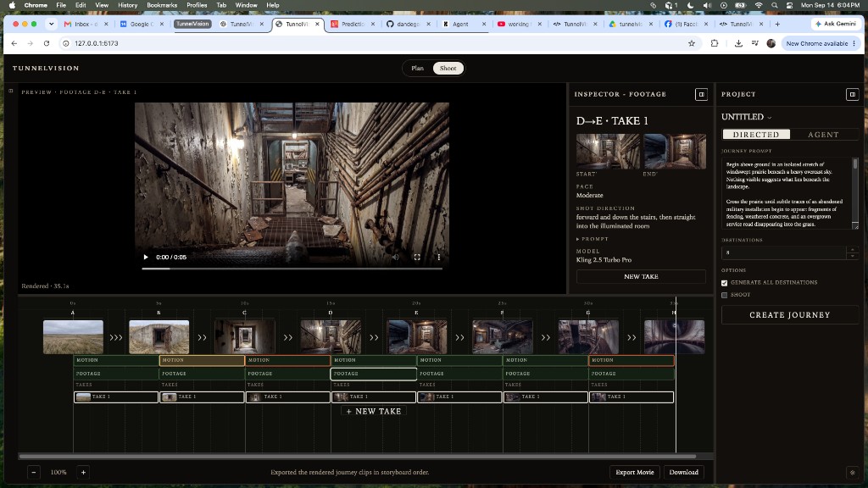Screen dimensions: 868x488
Task: Open the Profiles menu
Action: (x=197, y=5)
